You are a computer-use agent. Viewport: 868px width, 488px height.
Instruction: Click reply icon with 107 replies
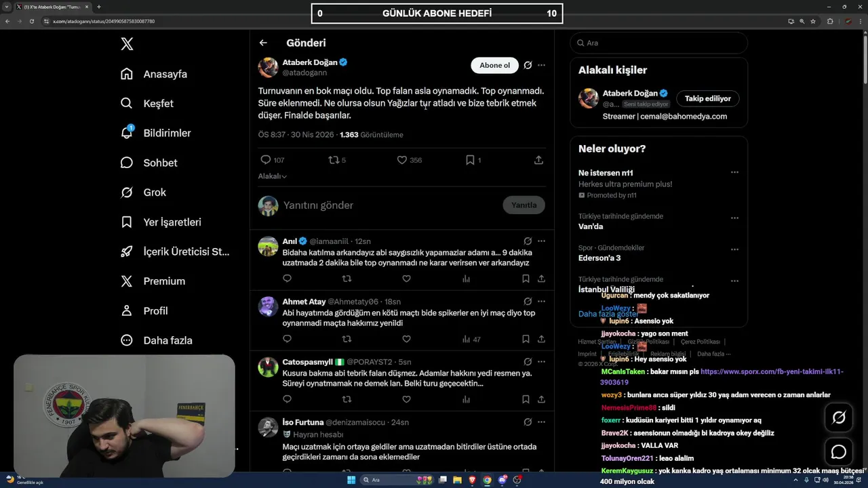(266, 160)
